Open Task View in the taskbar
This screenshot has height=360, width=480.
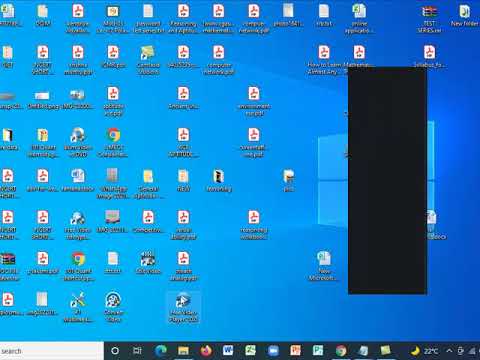click(x=137, y=351)
